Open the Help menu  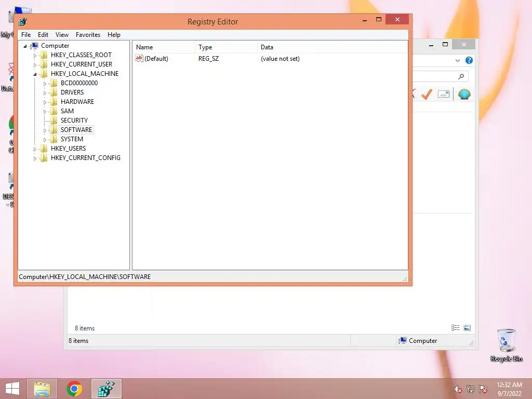114,35
